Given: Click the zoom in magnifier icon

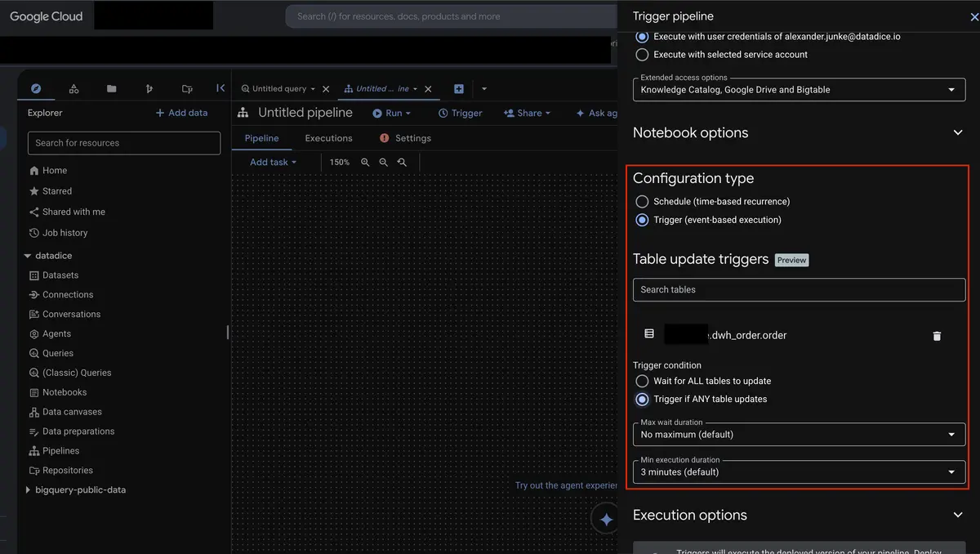Looking at the screenshot, I should pos(366,163).
